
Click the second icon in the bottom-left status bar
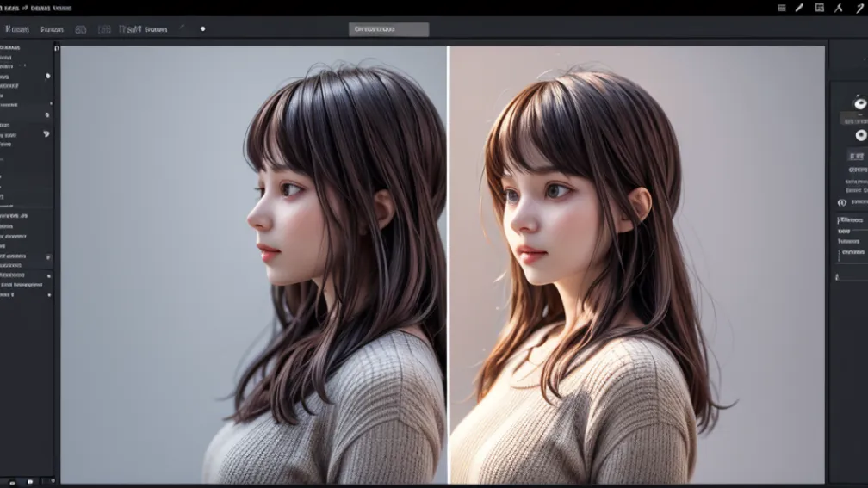[x=30, y=482]
